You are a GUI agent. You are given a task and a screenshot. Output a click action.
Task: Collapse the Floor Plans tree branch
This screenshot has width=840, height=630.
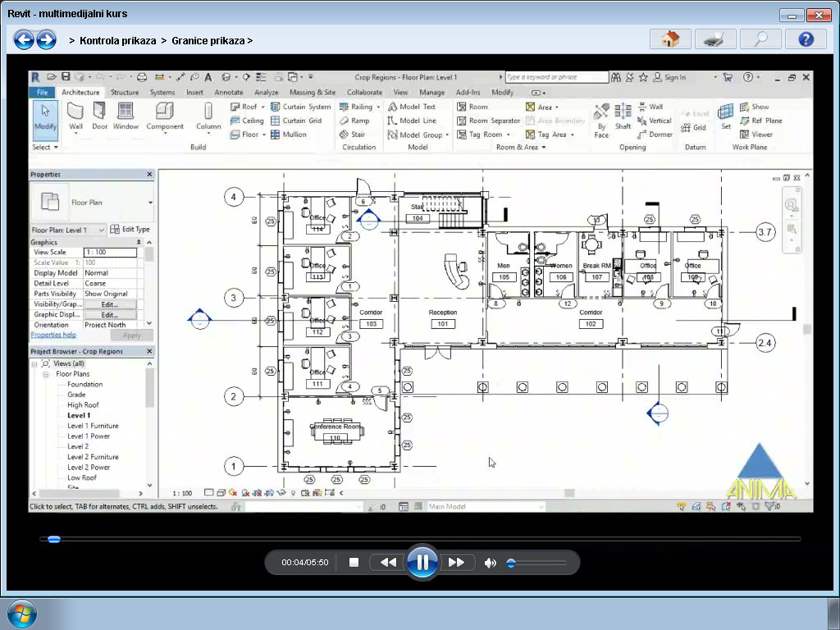47,374
